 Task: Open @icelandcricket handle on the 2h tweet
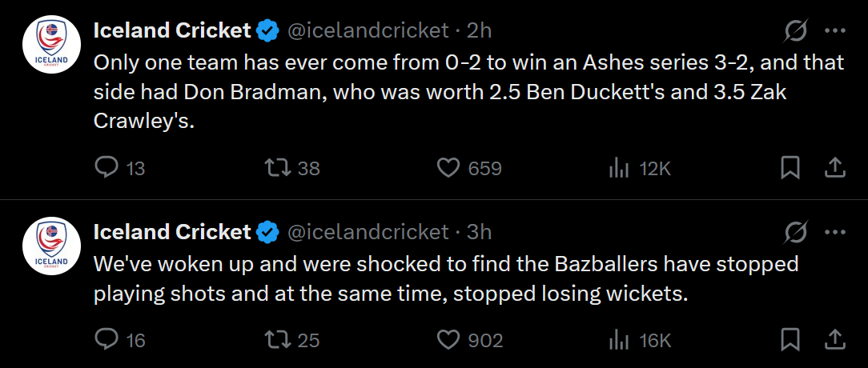[367, 31]
